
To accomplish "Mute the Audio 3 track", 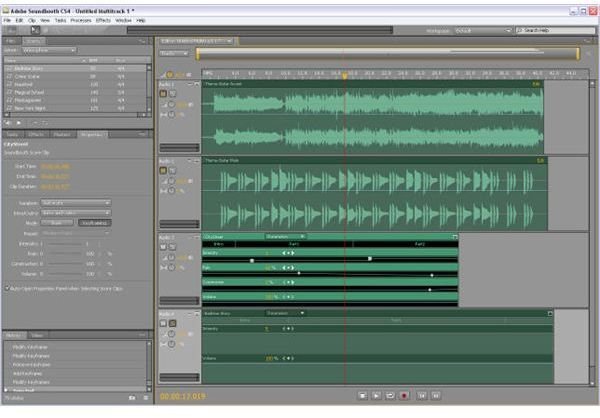I will coord(163,247).
